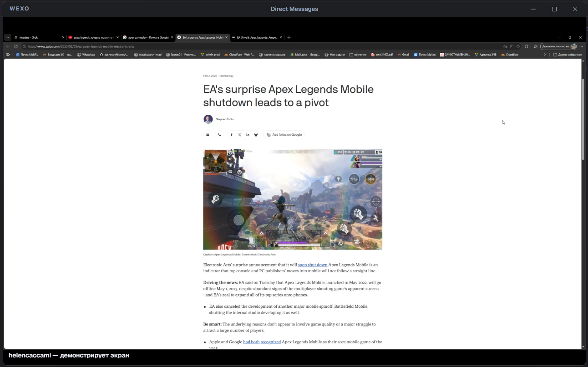Click the browser refresh-style extension icon

tap(527, 46)
